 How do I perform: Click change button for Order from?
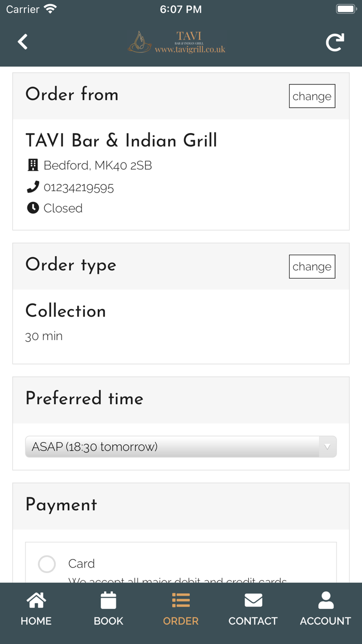(312, 96)
